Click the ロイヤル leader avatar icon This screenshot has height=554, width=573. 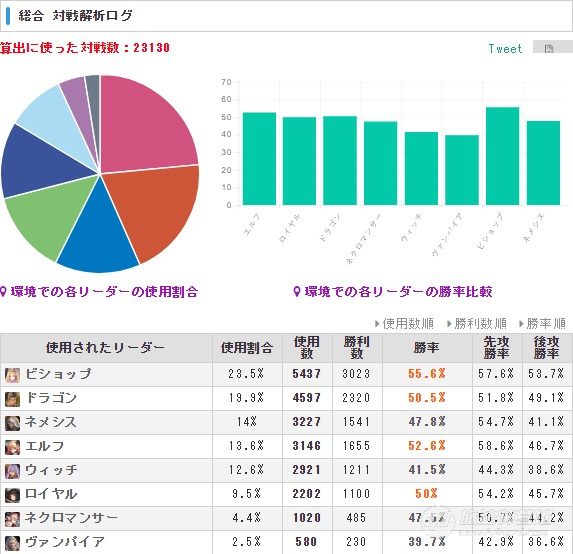point(12,495)
